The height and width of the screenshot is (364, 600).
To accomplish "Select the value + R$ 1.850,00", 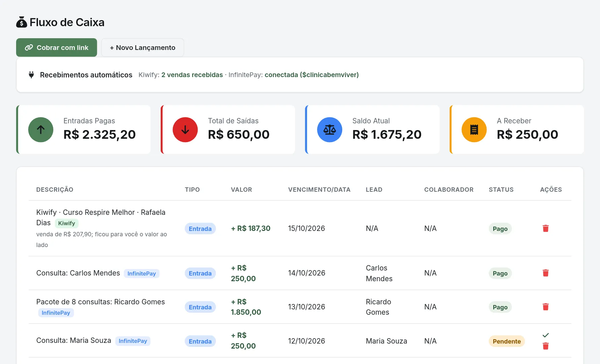I will click(246, 307).
